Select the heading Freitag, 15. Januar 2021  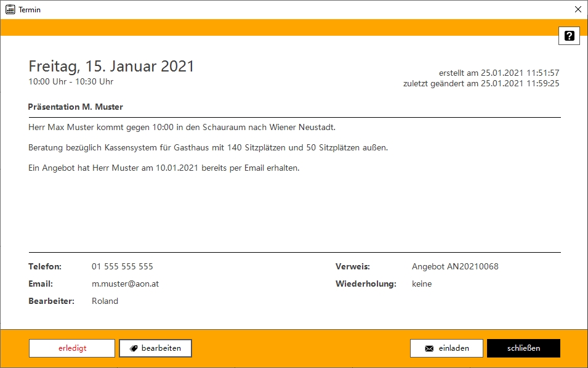[x=111, y=67]
